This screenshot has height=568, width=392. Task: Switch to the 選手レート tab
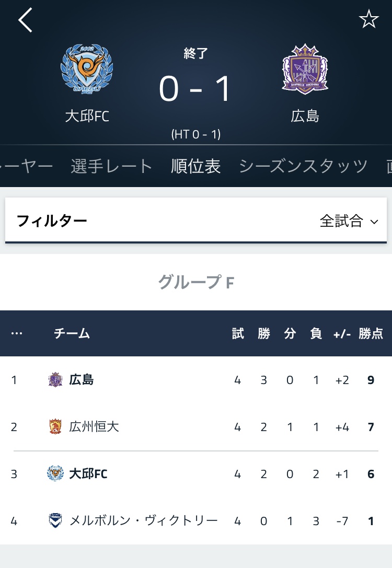[x=111, y=166]
